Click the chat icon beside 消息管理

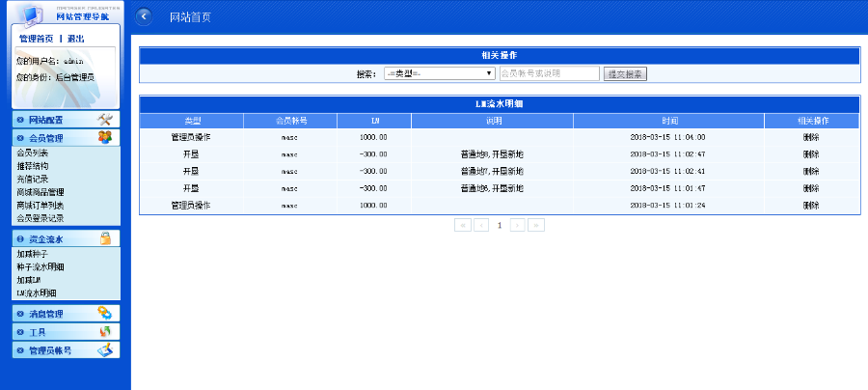(104, 313)
